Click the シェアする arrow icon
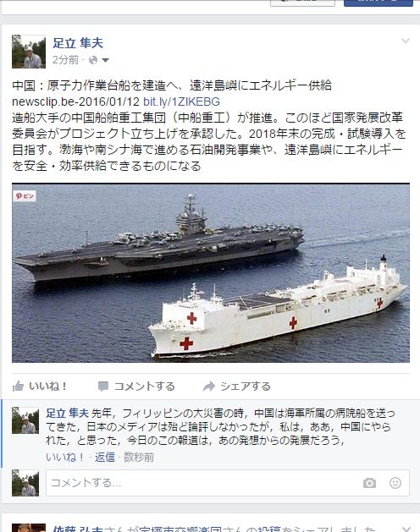This screenshot has height=532, width=420. point(209,387)
